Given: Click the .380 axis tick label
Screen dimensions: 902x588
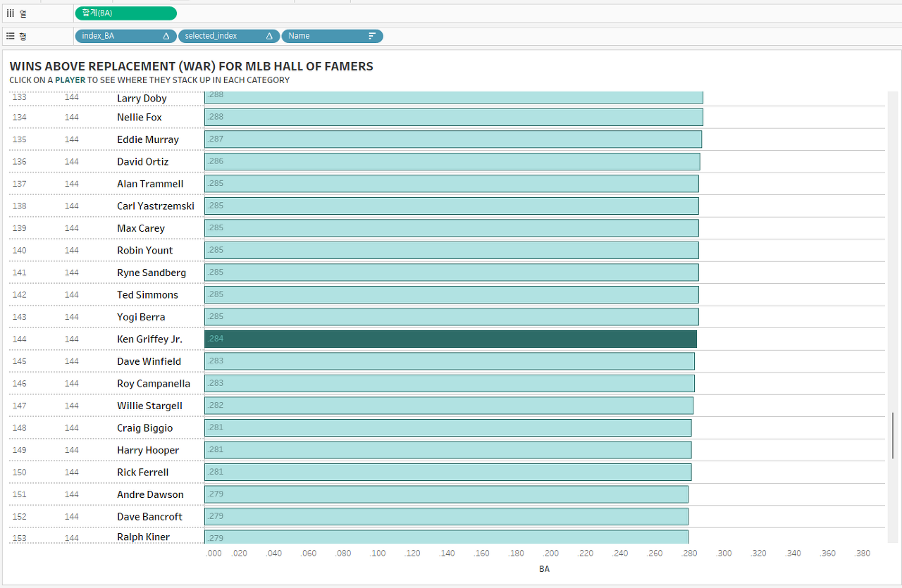Looking at the screenshot, I should (x=863, y=553).
